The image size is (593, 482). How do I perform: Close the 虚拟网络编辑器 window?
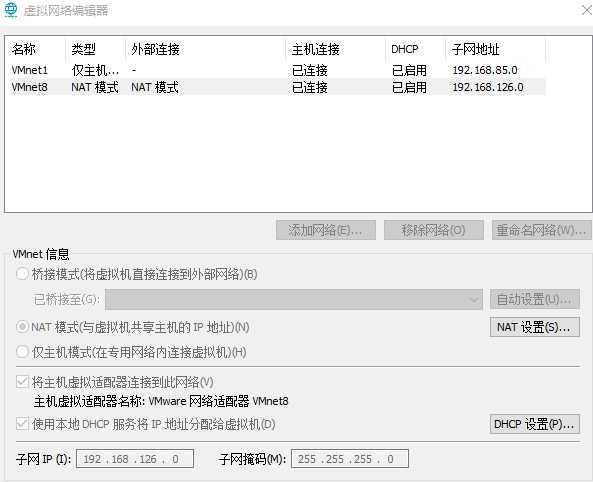[x=587, y=10]
